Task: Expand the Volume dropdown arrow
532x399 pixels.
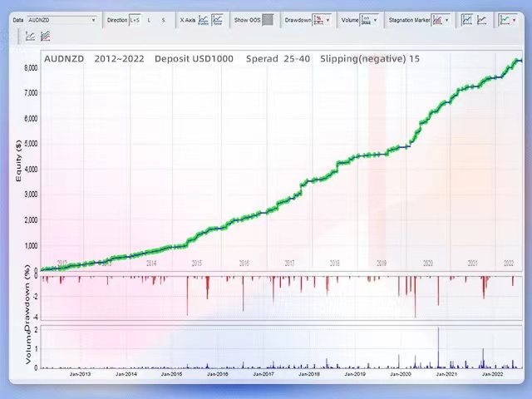Action: coord(375,20)
